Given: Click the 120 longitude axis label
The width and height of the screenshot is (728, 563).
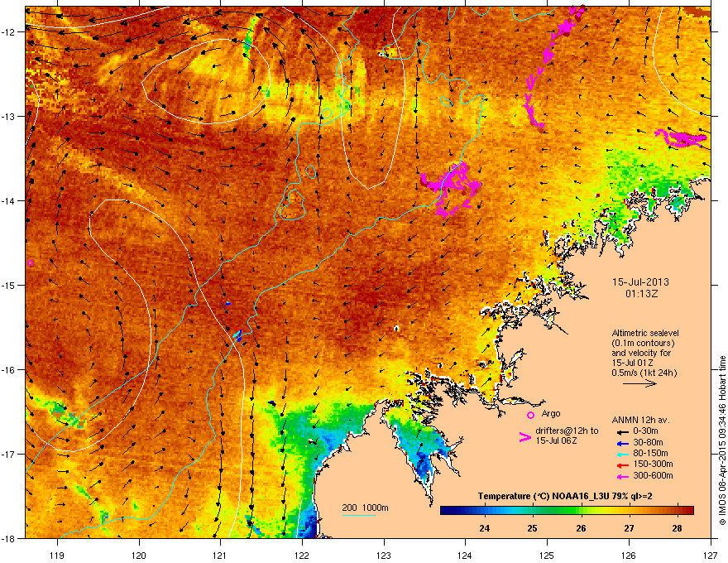Looking at the screenshot, I should pos(139,555).
